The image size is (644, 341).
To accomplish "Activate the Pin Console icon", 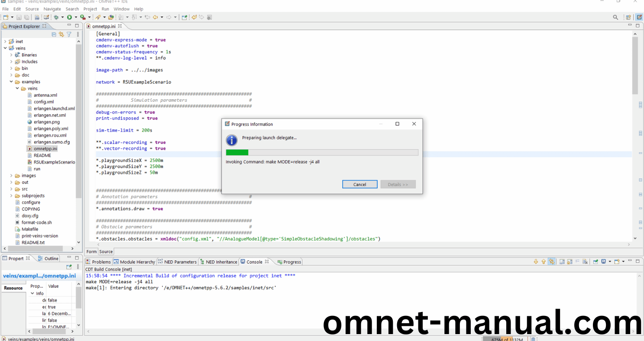I will (x=595, y=261).
